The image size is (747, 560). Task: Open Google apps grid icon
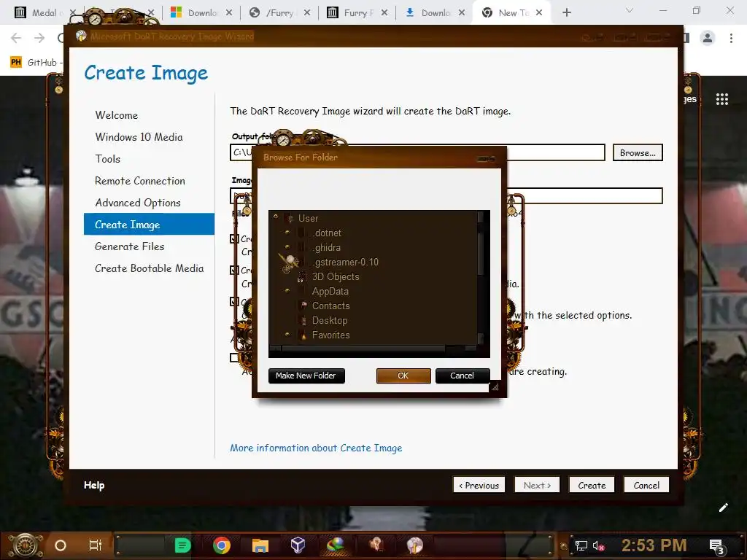(721, 99)
